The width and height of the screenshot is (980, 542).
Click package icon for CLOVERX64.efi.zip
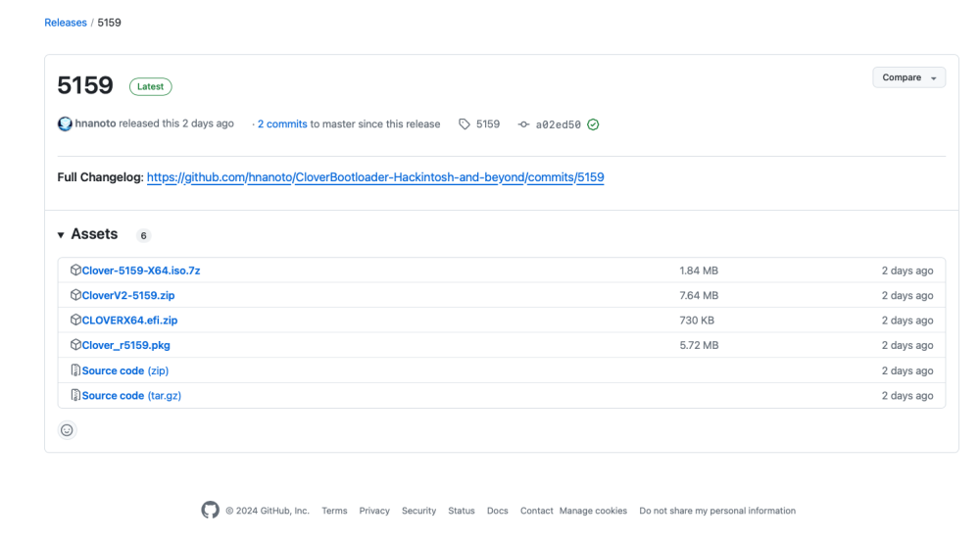75,320
